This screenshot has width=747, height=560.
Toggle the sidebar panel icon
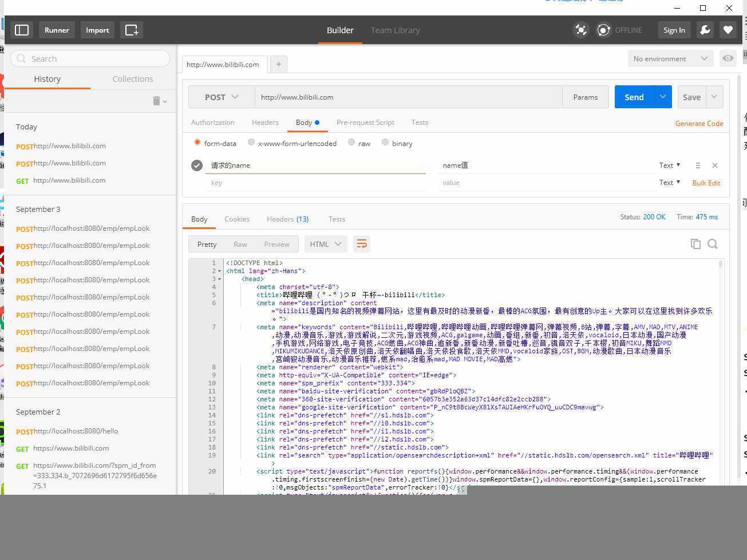pyautogui.click(x=22, y=30)
